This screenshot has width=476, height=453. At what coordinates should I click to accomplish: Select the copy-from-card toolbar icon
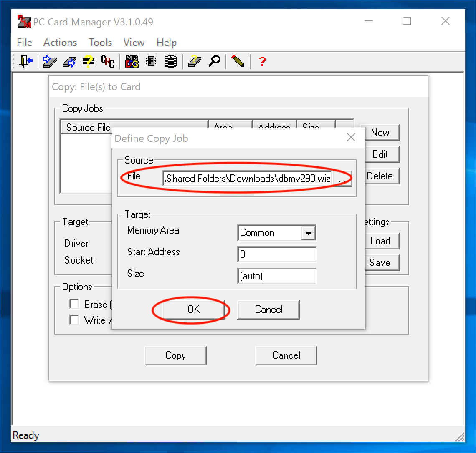click(69, 61)
